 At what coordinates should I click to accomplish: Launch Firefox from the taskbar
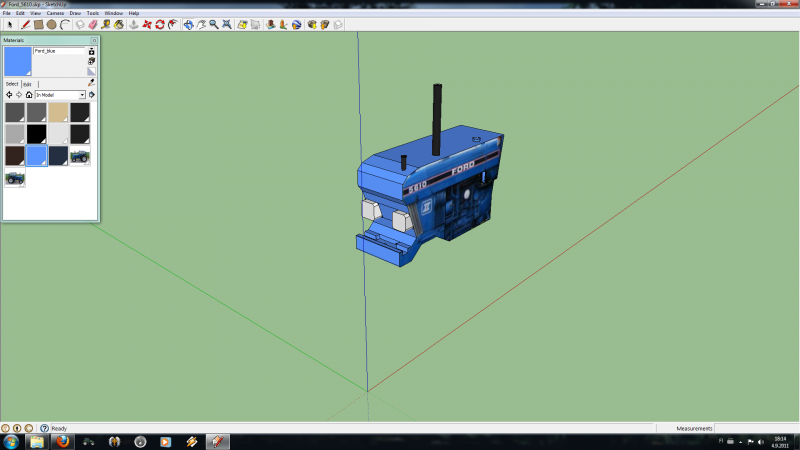coord(63,442)
